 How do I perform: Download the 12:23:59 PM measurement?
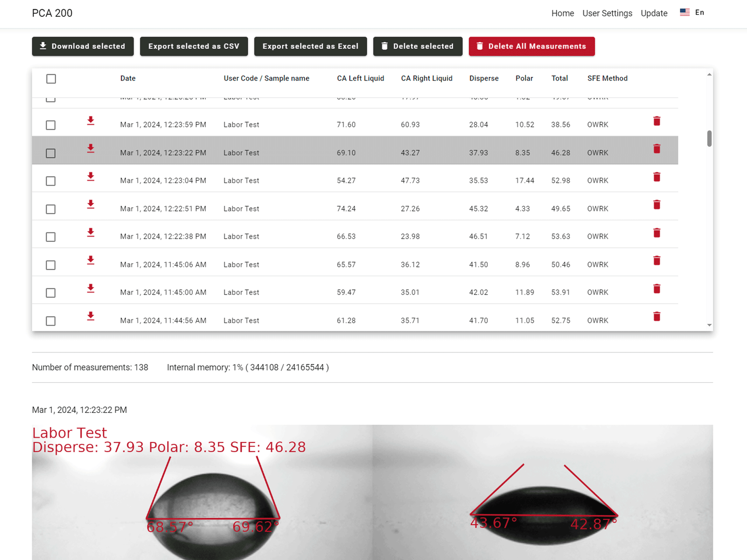pos(91,121)
